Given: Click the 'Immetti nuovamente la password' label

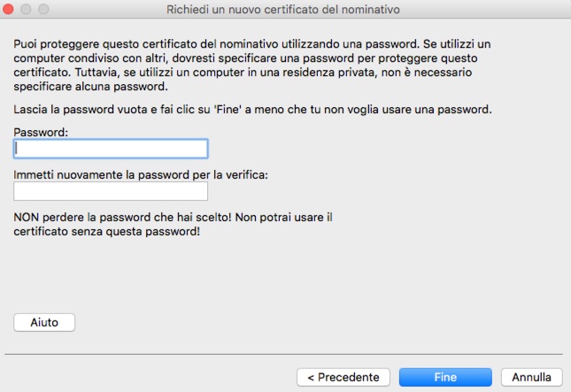Looking at the screenshot, I should tap(141, 174).
